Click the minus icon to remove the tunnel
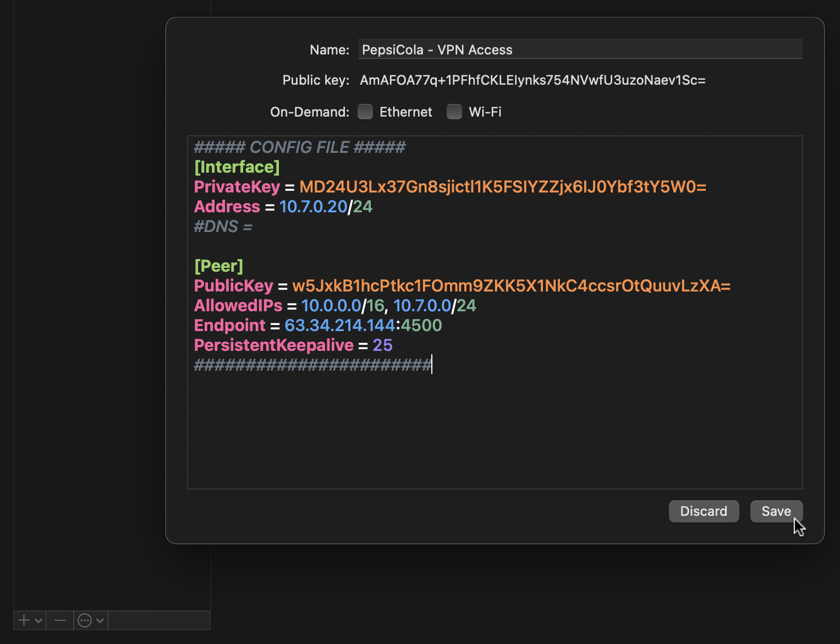Screen dimensions: 840x644 click(x=60, y=620)
